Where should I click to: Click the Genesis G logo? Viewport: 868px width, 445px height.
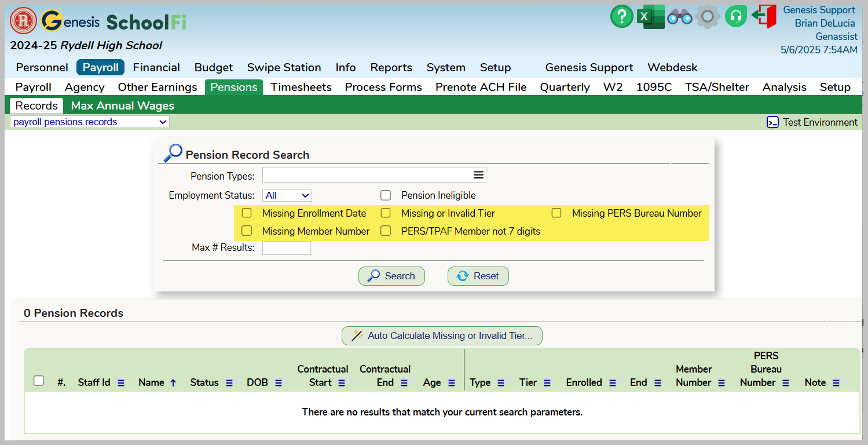[52, 21]
